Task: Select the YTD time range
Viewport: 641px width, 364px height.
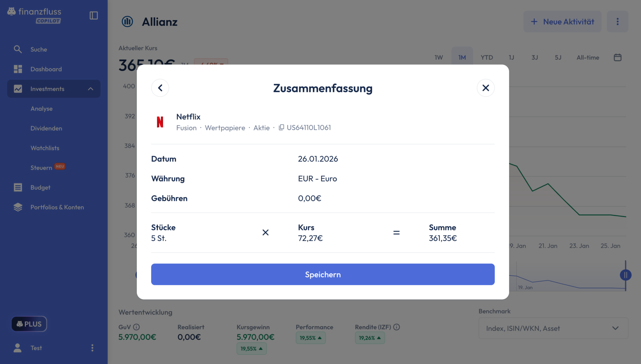Action: pyautogui.click(x=487, y=57)
